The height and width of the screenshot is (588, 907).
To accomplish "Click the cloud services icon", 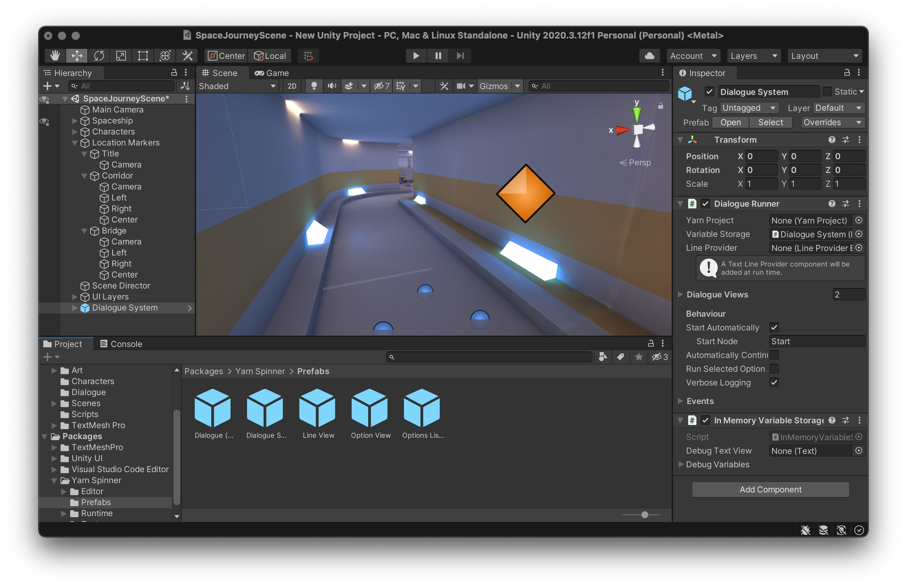I will pyautogui.click(x=650, y=56).
